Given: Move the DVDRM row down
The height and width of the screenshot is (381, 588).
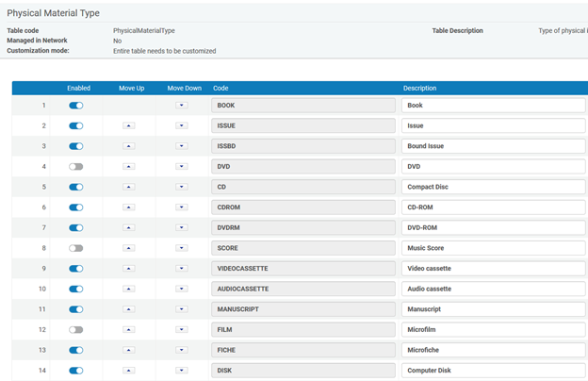Looking at the screenshot, I should [x=182, y=227].
